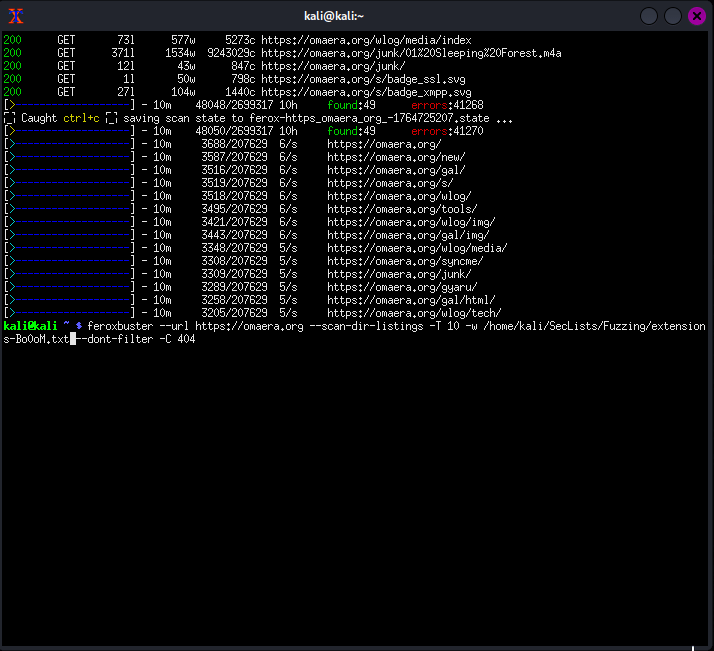Viewport: 714px width, 651px height.
Task: Open the wlog/media/index URL
Action: coord(368,40)
